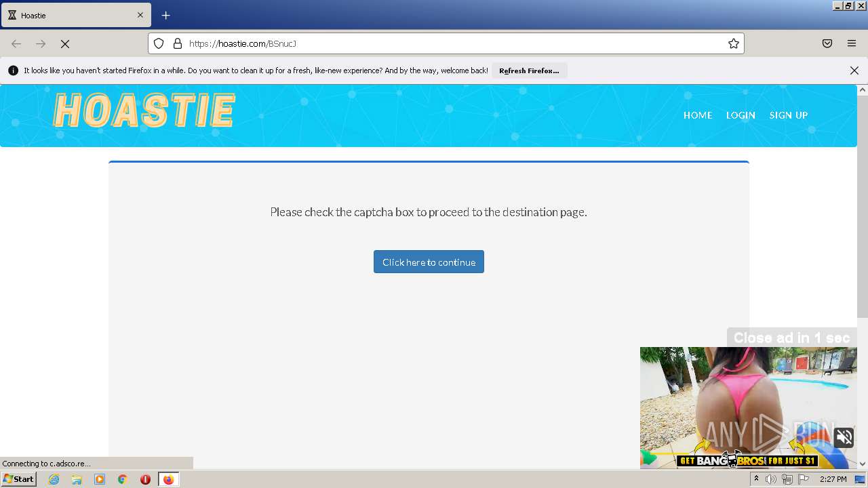This screenshot has width=868, height=488.
Task: Click the address bar URL field
Action: click(x=446, y=43)
